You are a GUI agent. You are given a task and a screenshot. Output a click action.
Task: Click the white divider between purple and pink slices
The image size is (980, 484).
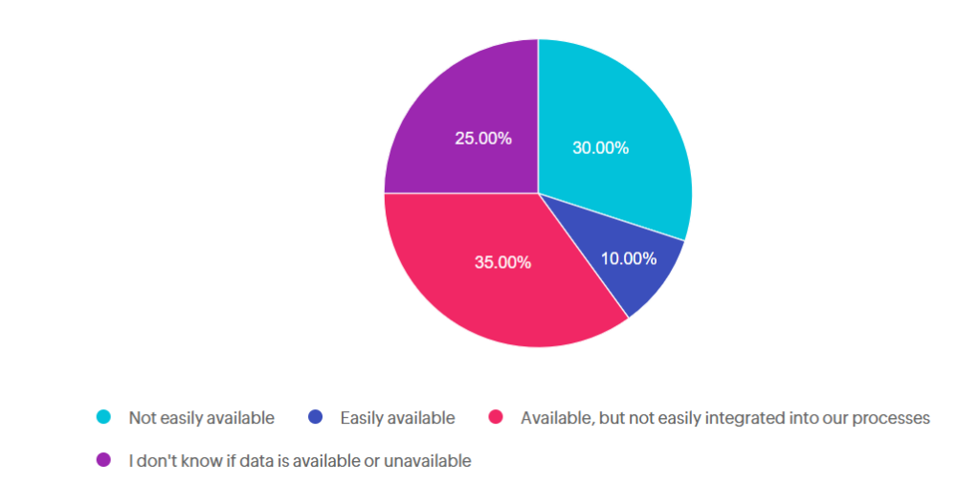(x=460, y=193)
